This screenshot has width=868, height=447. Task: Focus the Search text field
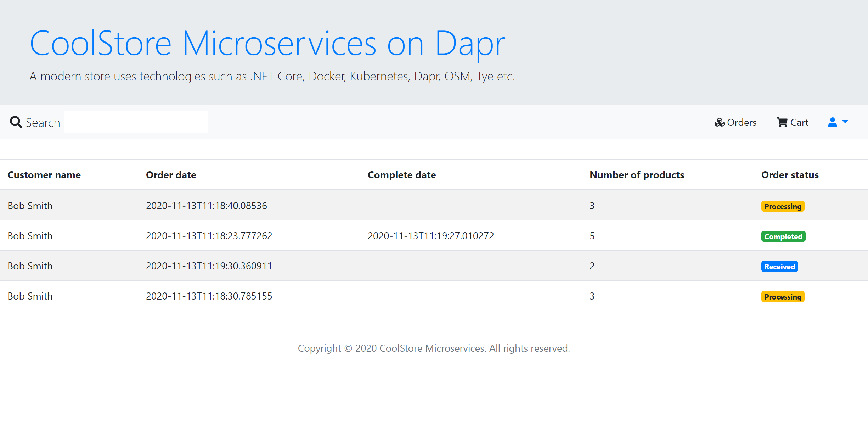[136, 122]
